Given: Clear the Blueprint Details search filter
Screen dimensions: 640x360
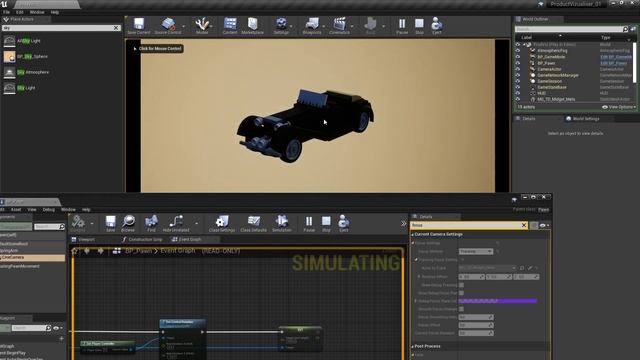Looking at the screenshot, I should (x=524, y=225).
